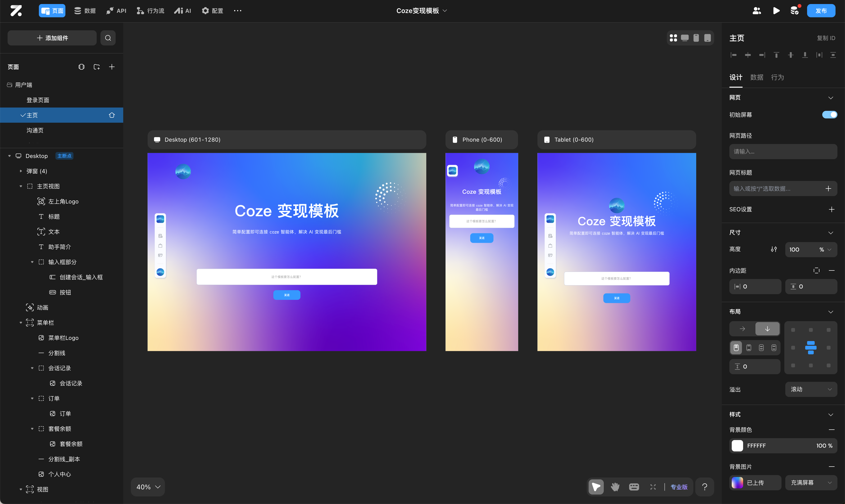Open the API tab in top bar

[x=116, y=11]
